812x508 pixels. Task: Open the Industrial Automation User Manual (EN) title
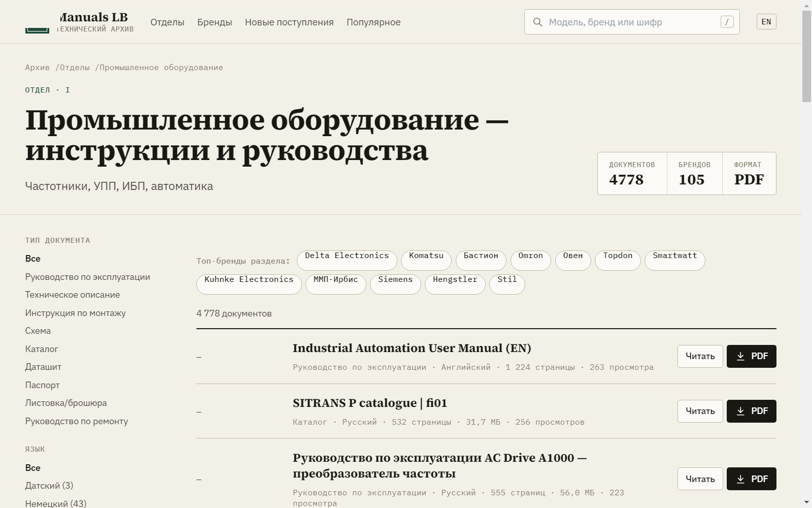click(412, 348)
